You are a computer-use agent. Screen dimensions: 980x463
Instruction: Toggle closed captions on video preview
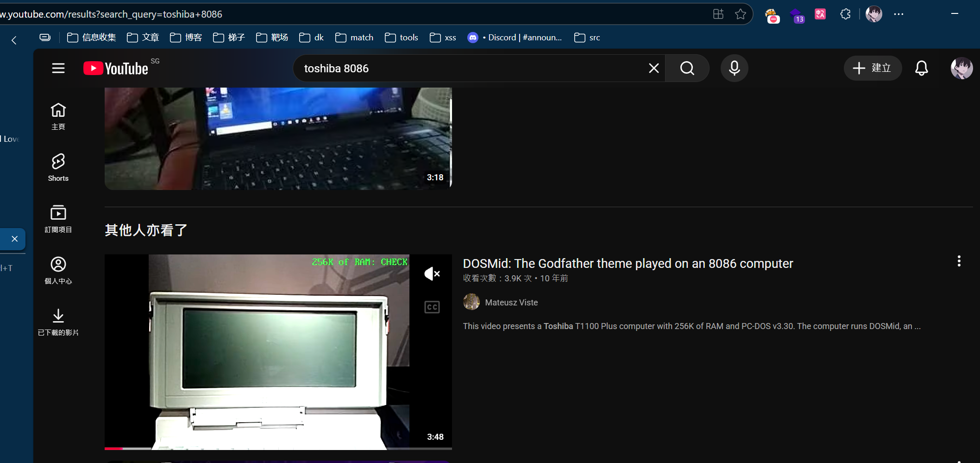click(432, 307)
